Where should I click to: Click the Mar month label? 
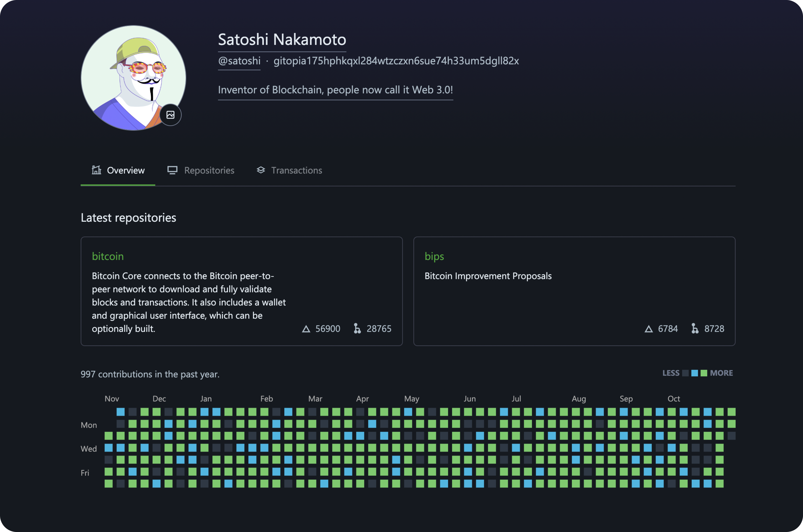tap(315, 399)
